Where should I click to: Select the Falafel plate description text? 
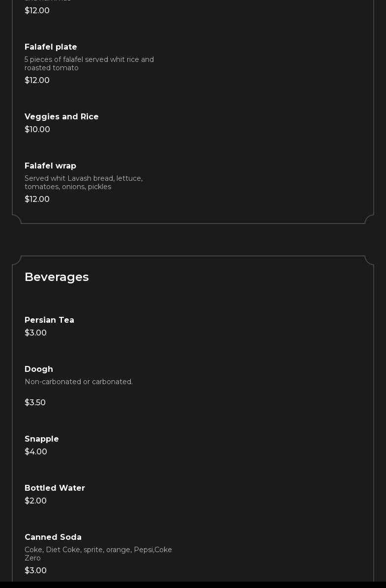click(89, 64)
